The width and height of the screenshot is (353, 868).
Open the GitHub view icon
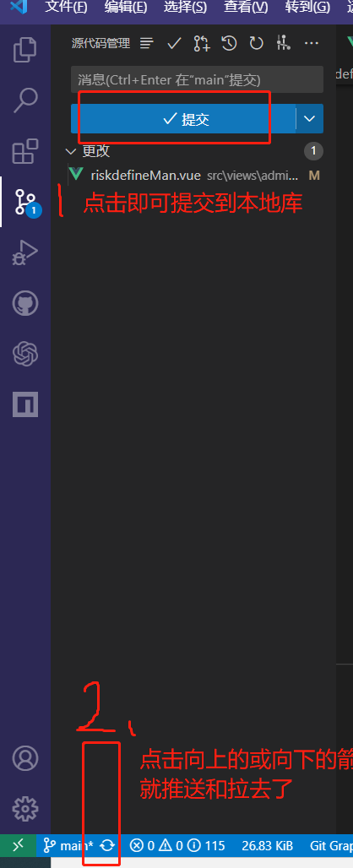click(24, 303)
